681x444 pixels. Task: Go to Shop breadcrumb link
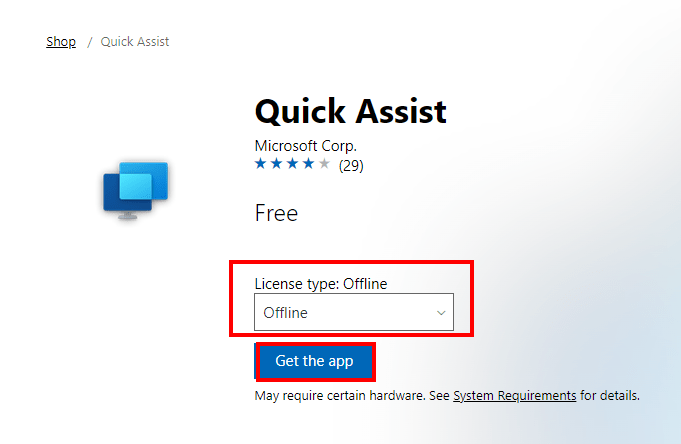click(x=61, y=42)
